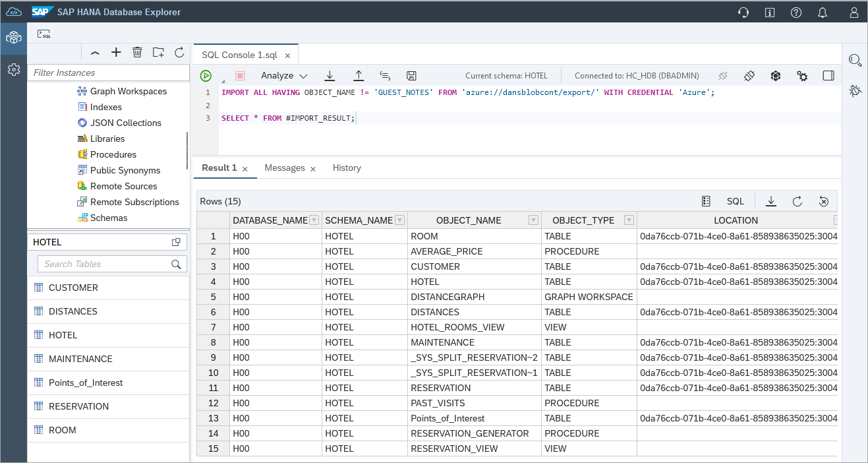Save the SQL console with the disk icon
868x463 pixels.
tap(411, 76)
